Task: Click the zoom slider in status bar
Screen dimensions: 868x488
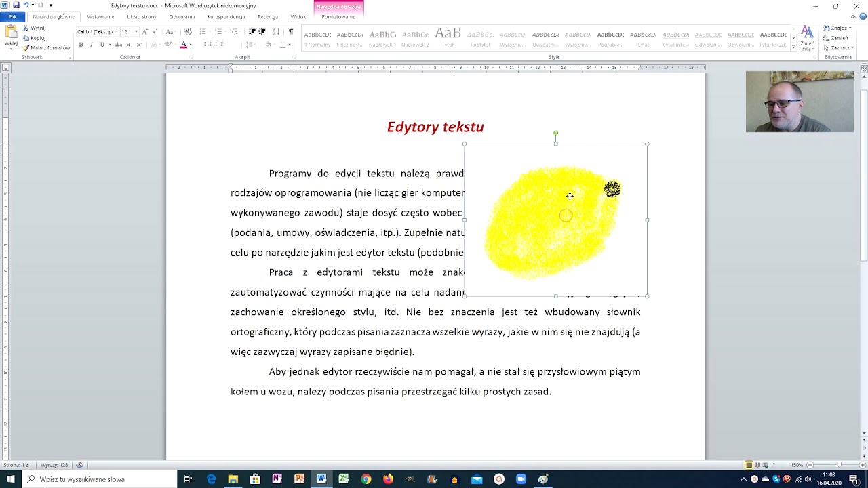Action: pyautogui.click(x=839, y=465)
